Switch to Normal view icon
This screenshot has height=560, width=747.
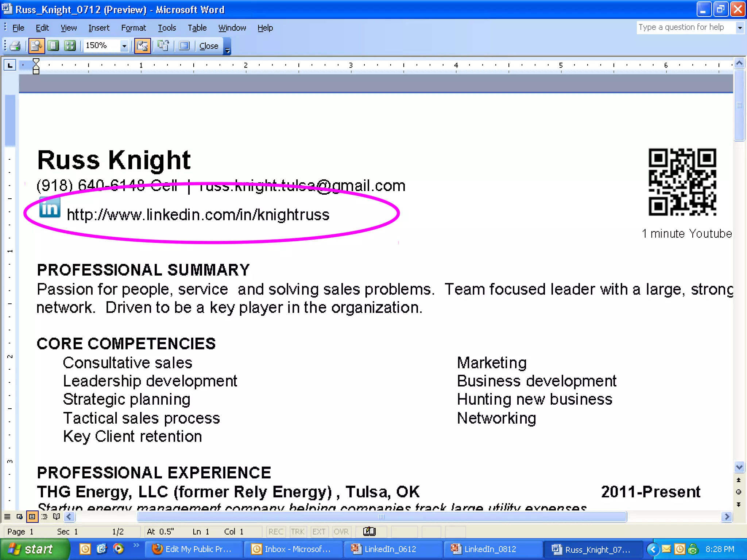point(7,517)
